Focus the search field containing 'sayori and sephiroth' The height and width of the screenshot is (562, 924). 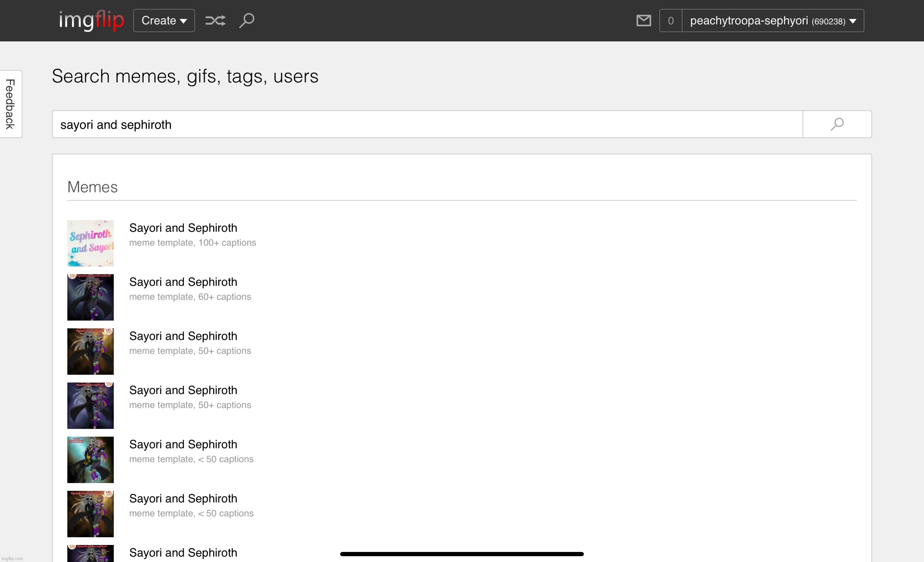428,124
